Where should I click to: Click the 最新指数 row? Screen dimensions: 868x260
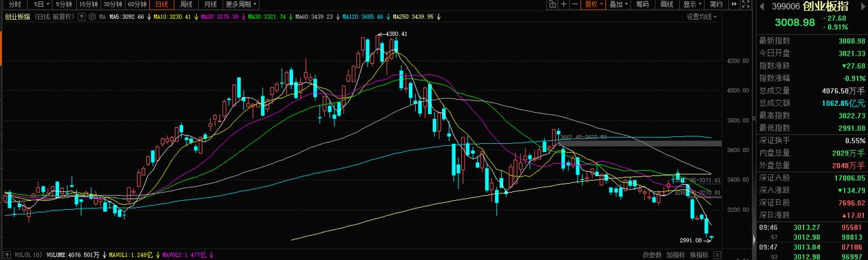(812, 41)
